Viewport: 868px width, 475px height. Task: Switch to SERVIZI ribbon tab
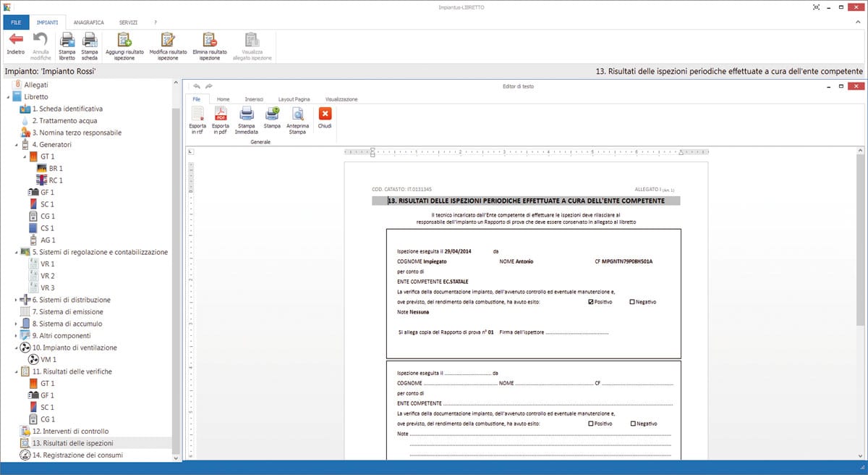(x=128, y=22)
